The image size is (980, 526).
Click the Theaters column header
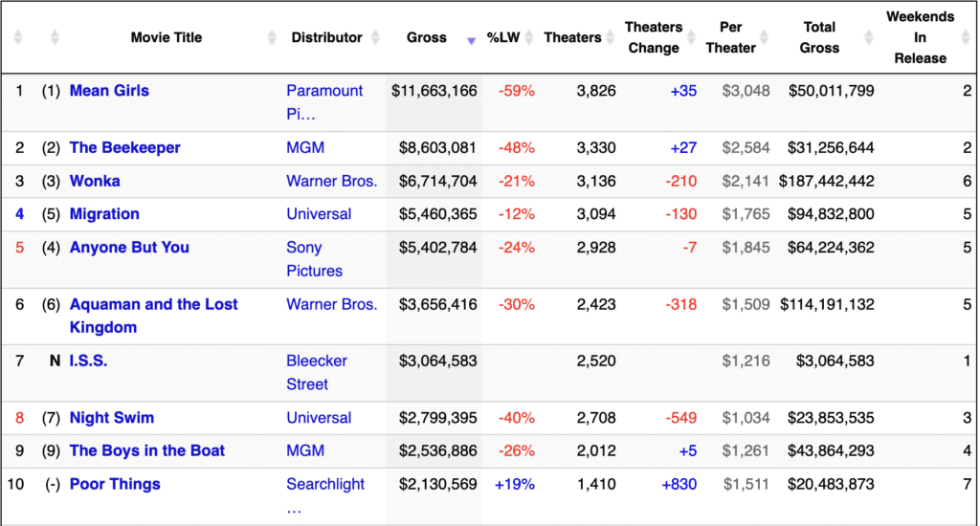[572, 37]
